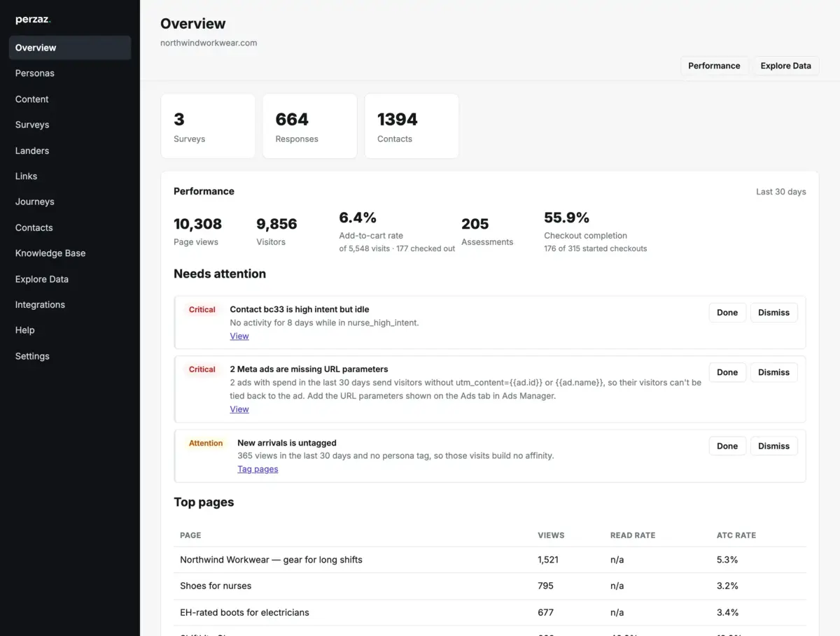This screenshot has width=840, height=636.
Task: Click the ATC RATE column header
Action: click(736, 535)
